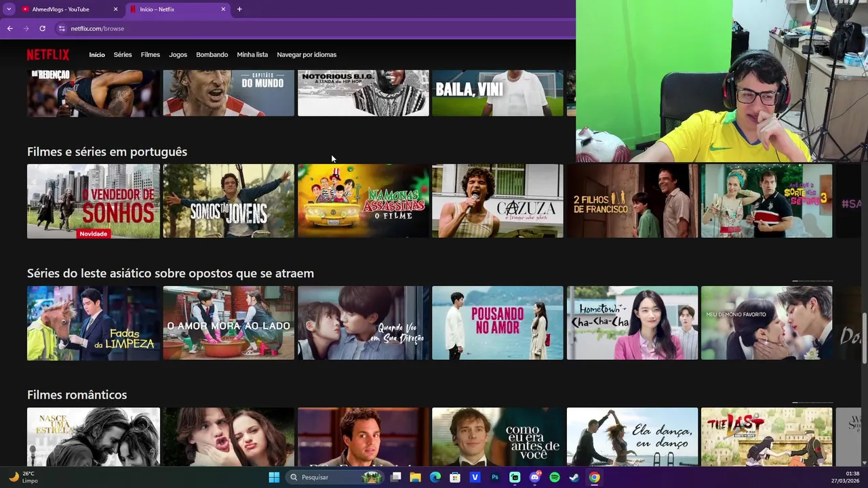Viewport: 868px width, 488px height.
Task: Open the Filmes românticos row title
Action: point(77,394)
